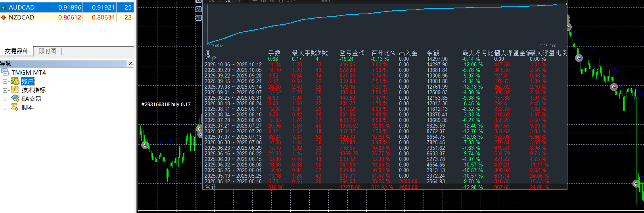Click AUDCAD bid price 0.91896
Viewport: 644px width, 213px height.
click(x=70, y=8)
